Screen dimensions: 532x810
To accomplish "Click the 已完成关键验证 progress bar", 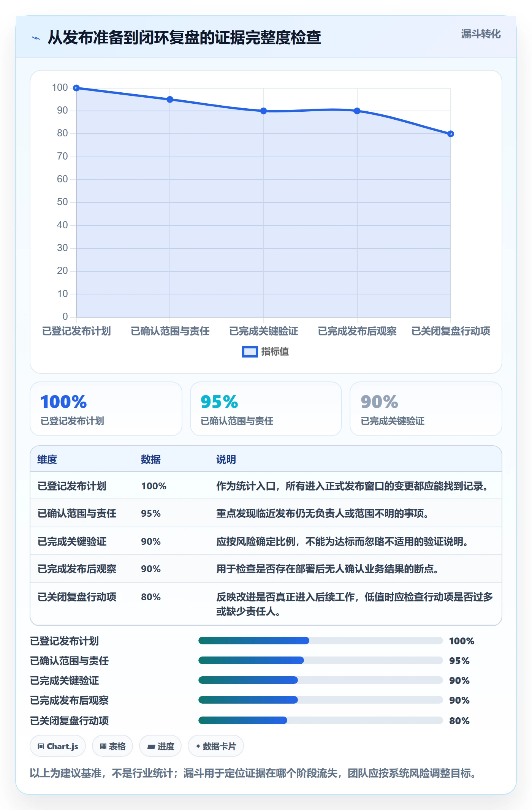I will (321, 680).
